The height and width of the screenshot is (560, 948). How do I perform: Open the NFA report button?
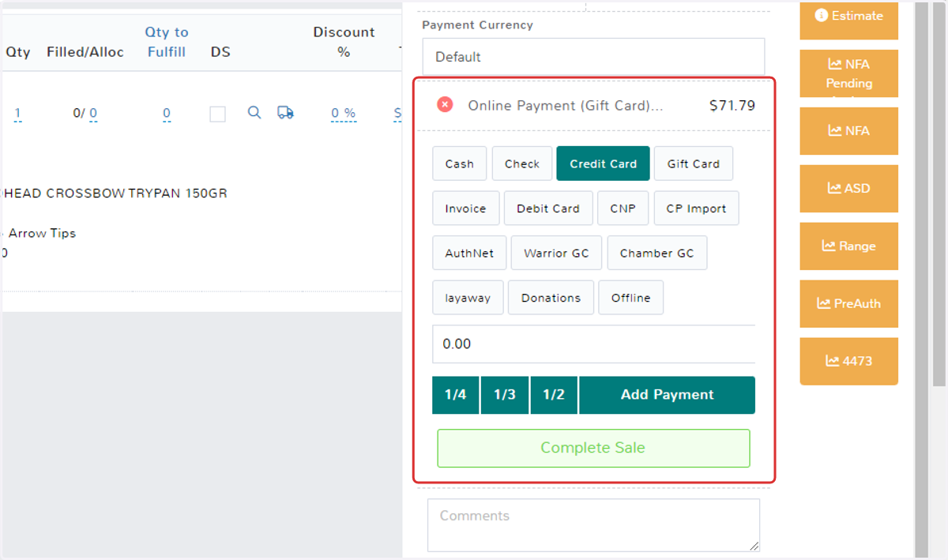(x=849, y=131)
